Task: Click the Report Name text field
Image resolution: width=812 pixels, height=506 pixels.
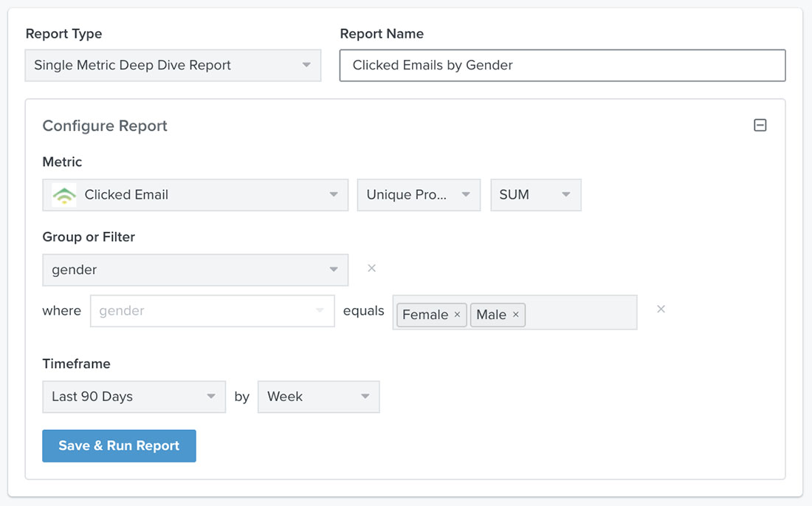Action: (x=562, y=65)
